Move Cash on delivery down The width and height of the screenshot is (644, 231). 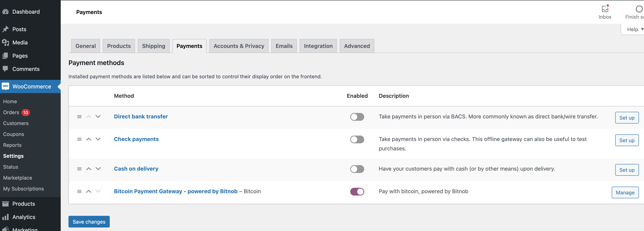pos(98,169)
